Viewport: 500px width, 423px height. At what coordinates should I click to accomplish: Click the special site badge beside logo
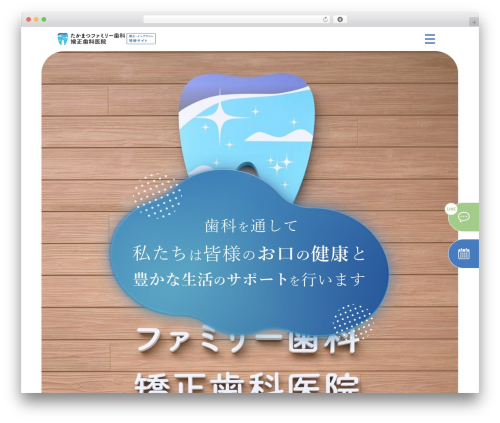[141, 38]
